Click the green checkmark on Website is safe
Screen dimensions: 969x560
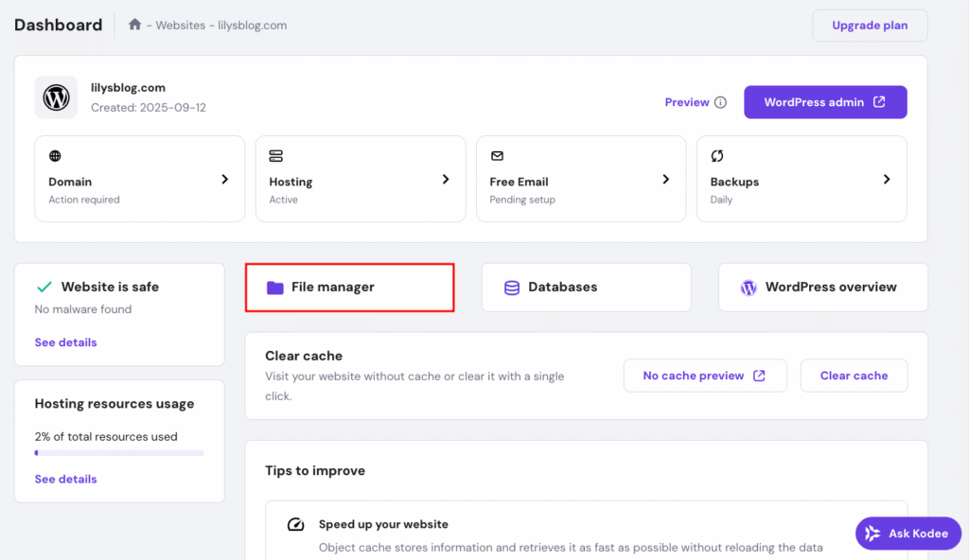pos(44,286)
